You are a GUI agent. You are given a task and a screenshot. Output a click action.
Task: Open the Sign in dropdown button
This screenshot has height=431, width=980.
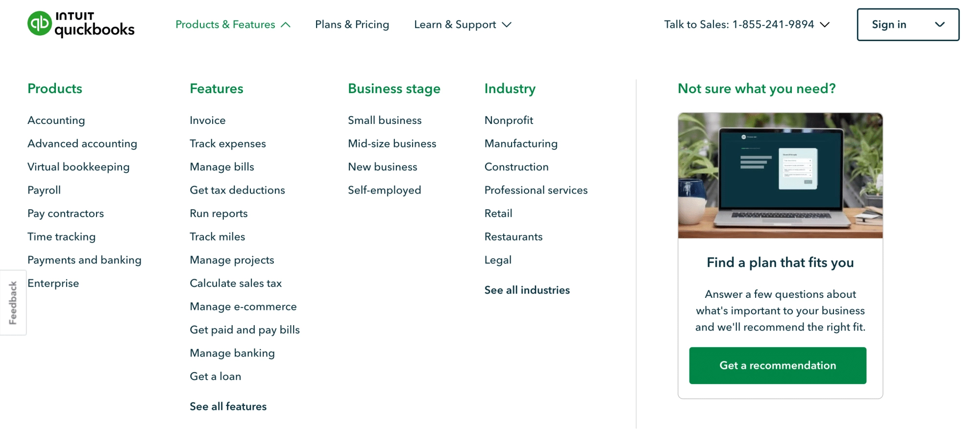[908, 24]
